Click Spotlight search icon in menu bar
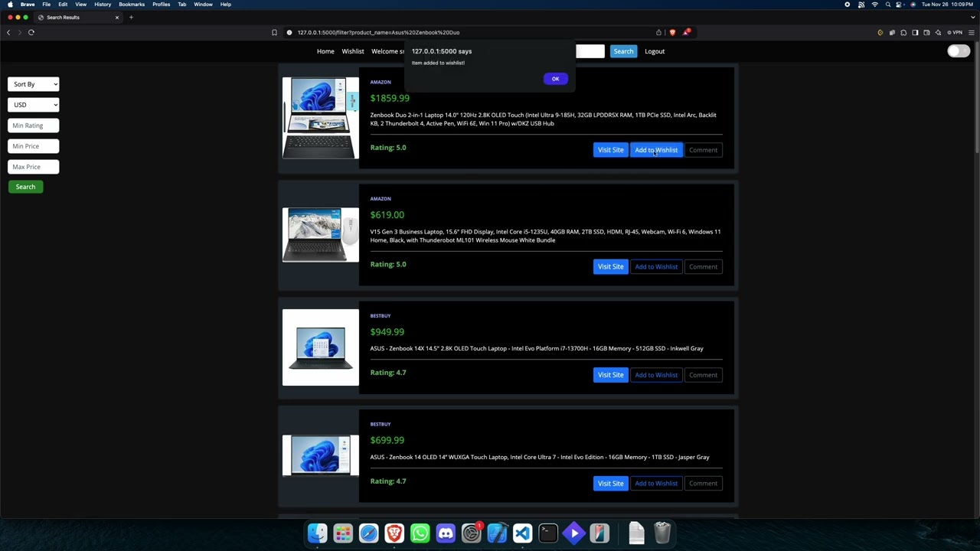Image resolution: width=980 pixels, height=551 pixels. (888, 5)
